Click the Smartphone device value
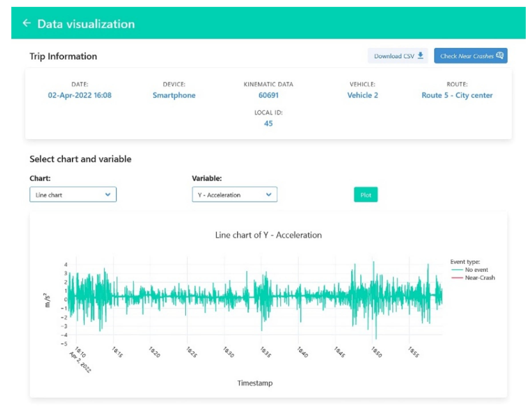This screenshot has height=408, width=532. (174, 95)
